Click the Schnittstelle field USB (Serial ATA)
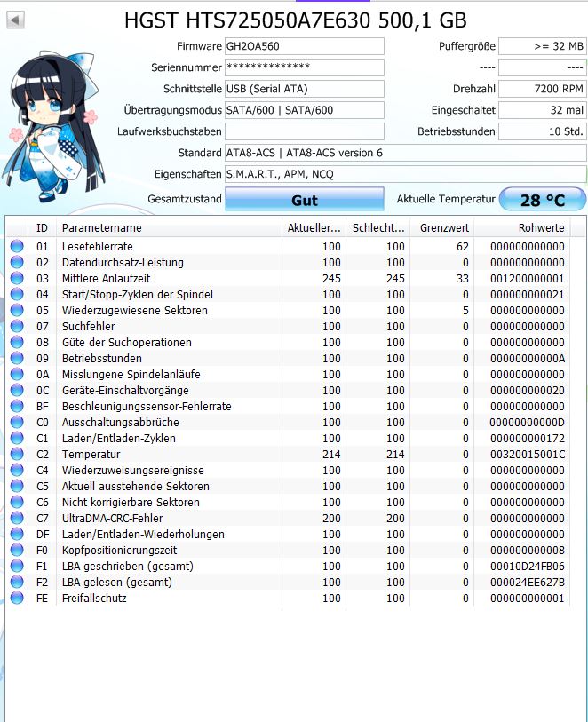588x722 pixels. coord(305,89)
